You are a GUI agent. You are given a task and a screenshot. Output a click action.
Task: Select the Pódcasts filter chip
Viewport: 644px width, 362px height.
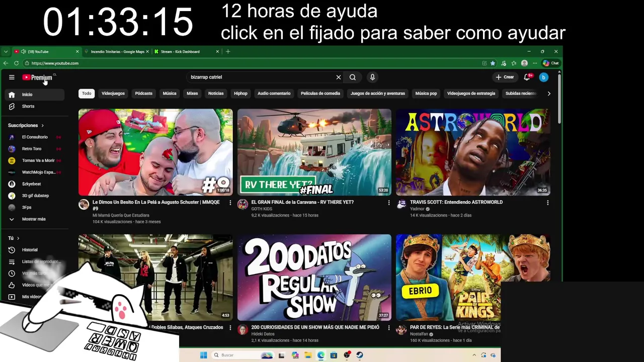click(143, 94)
